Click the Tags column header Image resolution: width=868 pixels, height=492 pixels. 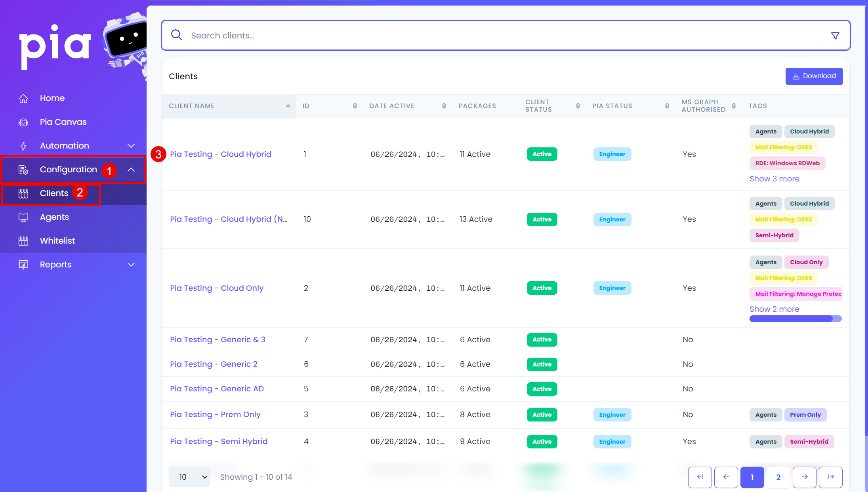(757, 106)
